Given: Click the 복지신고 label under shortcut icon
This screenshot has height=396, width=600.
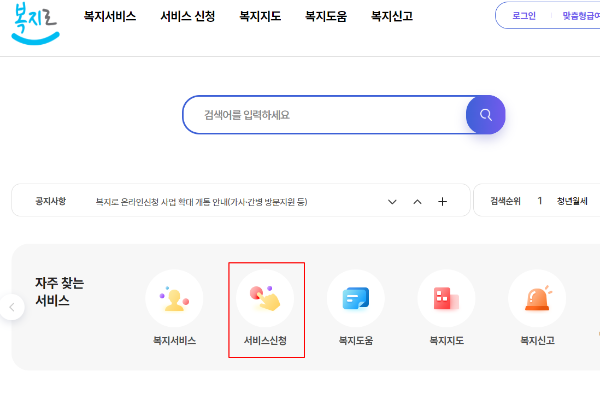Looking at the screenshot, I should tap(537, 340).
